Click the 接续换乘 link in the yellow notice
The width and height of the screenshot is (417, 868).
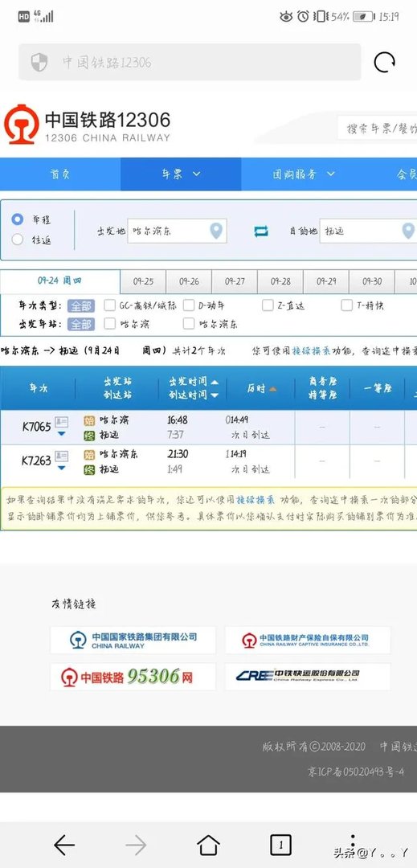256,500
